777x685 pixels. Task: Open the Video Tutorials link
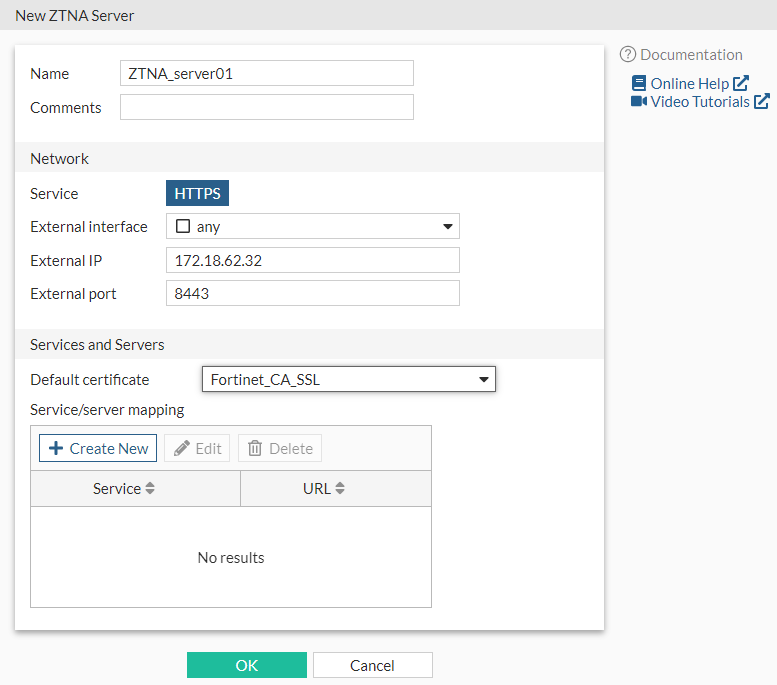pyautogui.click(x=700, y=102)
